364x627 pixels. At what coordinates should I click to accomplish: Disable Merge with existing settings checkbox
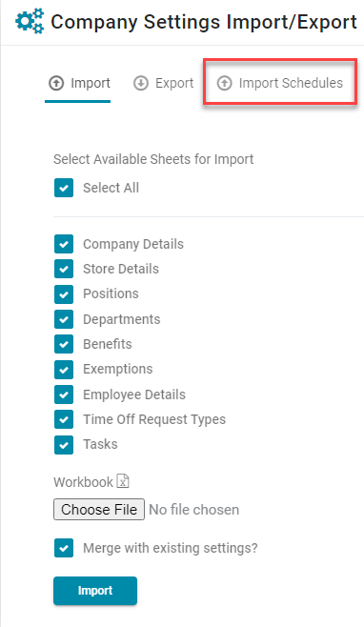[64, 548]
